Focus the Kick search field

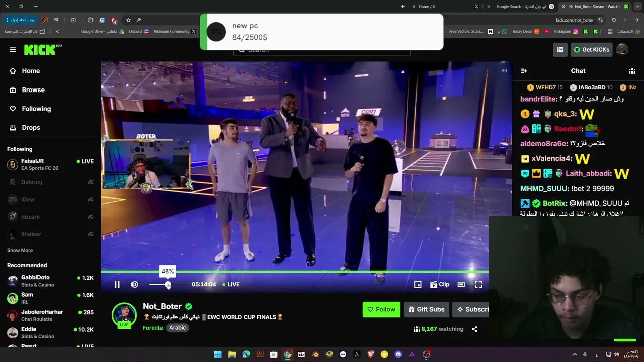point(322,50)
